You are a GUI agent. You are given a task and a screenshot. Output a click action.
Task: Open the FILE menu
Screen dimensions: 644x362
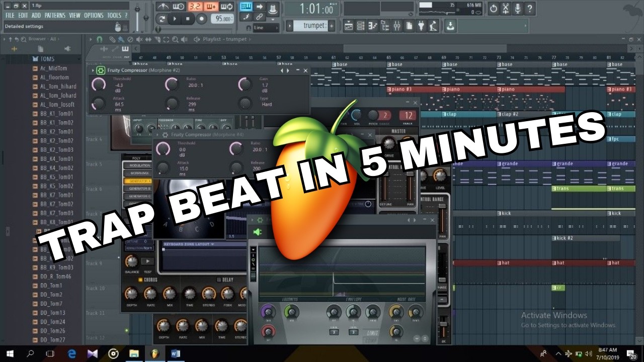10,16
